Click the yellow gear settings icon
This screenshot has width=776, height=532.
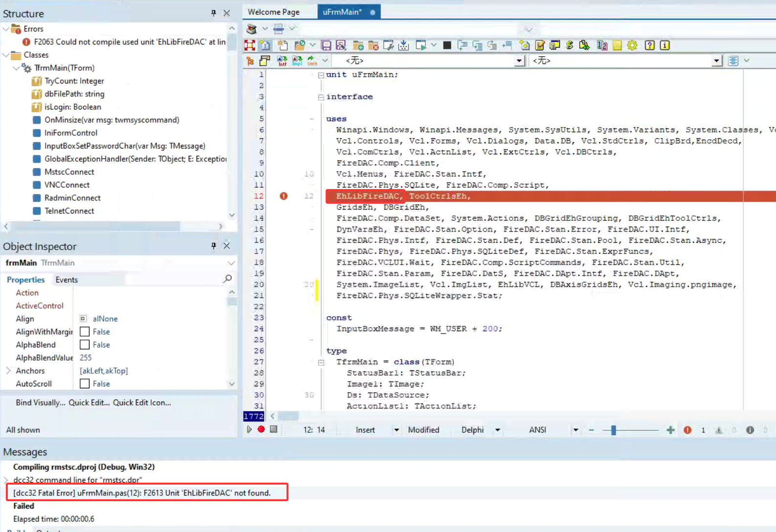632,45
